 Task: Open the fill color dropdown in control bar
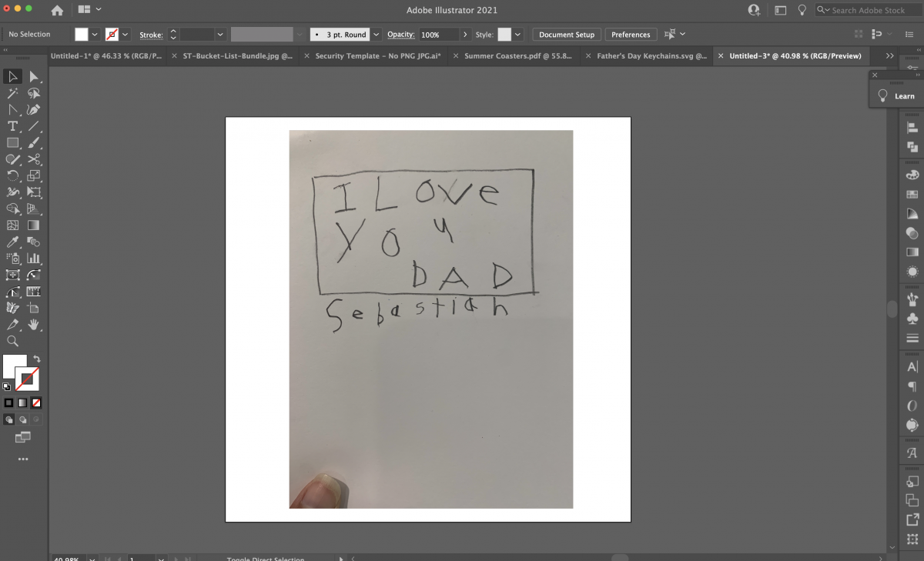click(95, 35)
